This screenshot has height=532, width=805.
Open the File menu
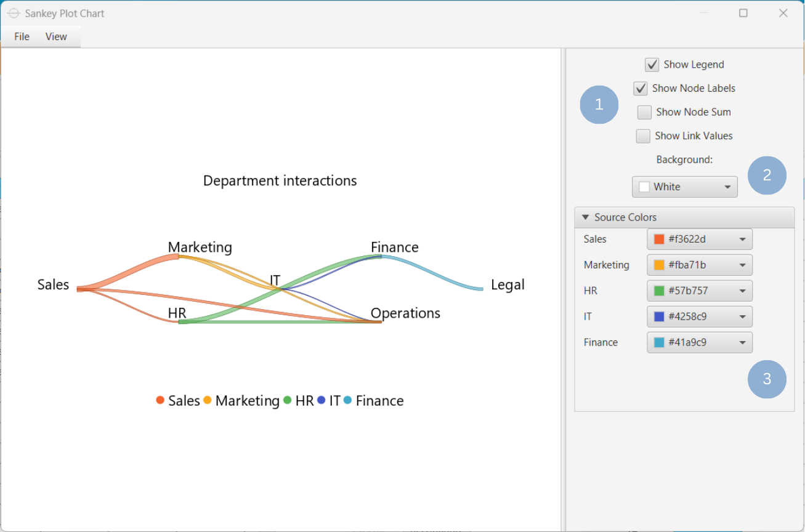pyautogui.click(x=21, y=36)
